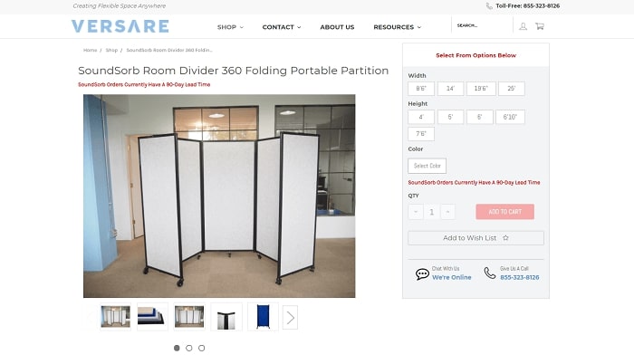Click the next arrow in thumbnail carousel

point(291,318)
